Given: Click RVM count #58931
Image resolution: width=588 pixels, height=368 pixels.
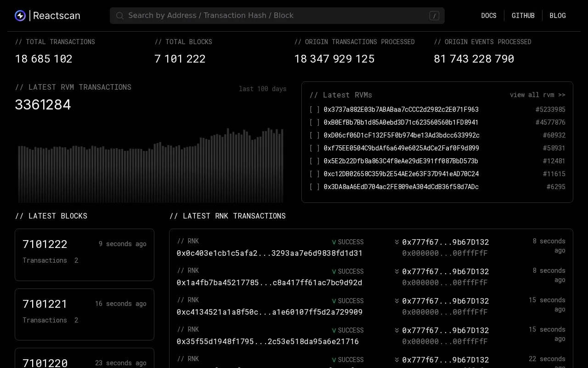Looking at the screenshot, I should (554, 148).
